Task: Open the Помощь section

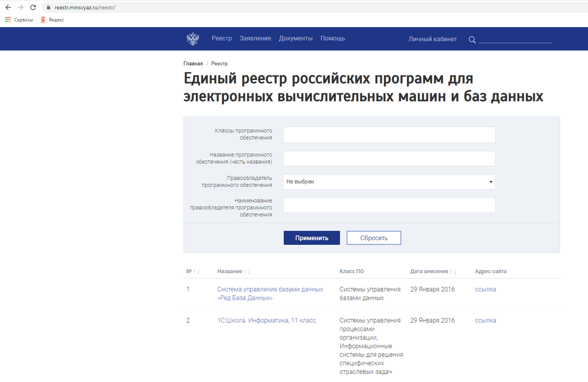Action: (332, 38)
